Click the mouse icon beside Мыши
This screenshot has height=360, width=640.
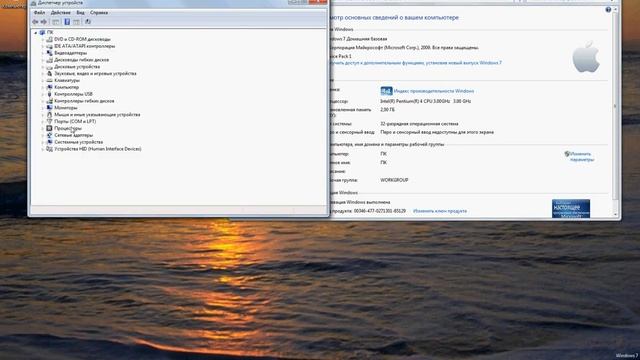pos(49,115)
